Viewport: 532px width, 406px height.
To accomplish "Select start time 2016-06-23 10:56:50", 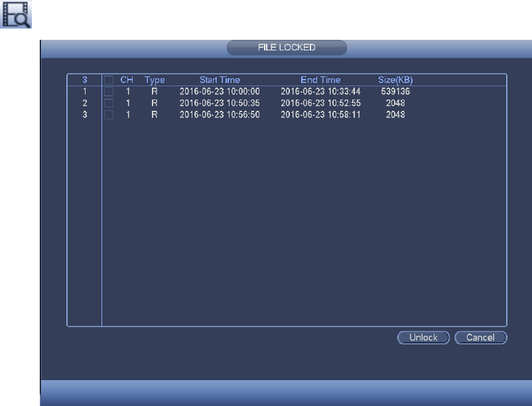I will point(220,115).
